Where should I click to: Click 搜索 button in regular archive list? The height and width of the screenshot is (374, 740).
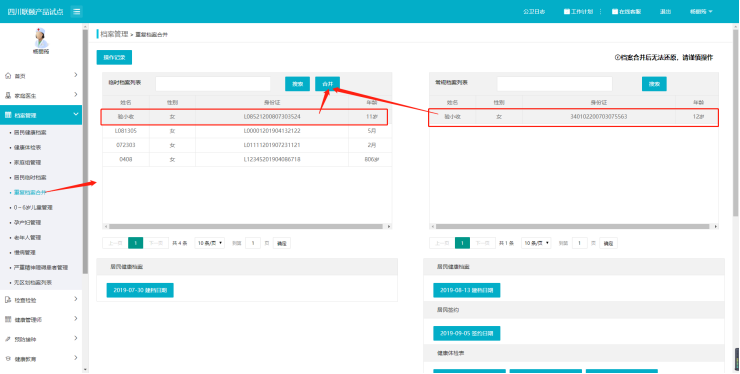pos(654,84)
